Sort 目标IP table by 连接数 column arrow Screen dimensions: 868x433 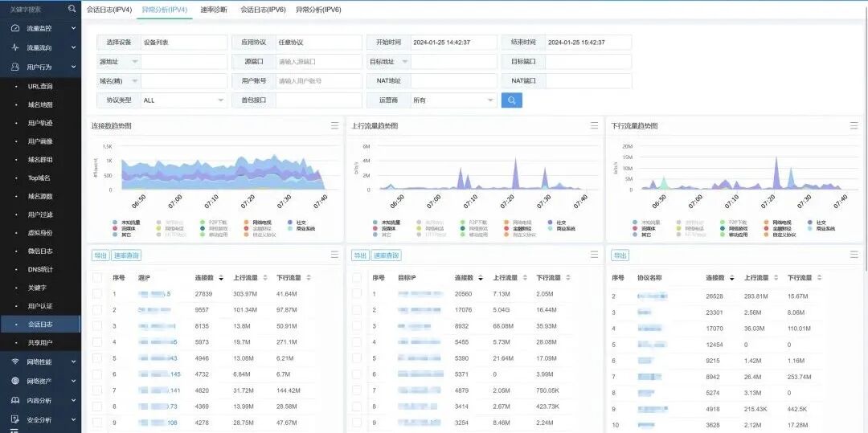pos(481,278)
